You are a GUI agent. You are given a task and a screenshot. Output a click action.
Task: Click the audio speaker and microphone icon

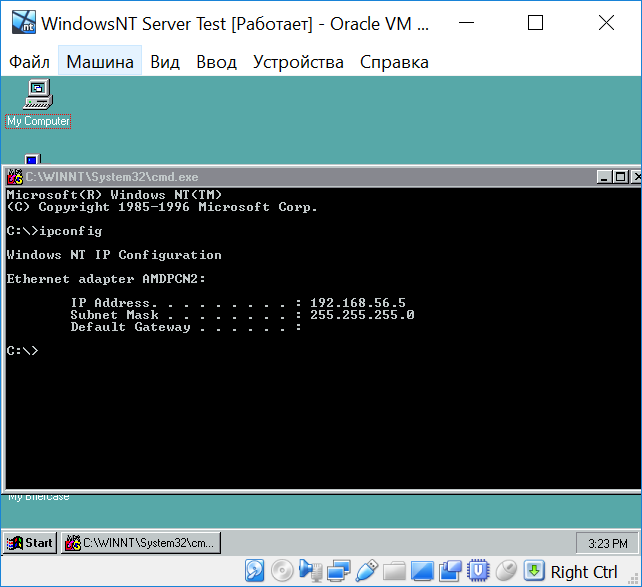pyautogui.click(x=310, y=571)
